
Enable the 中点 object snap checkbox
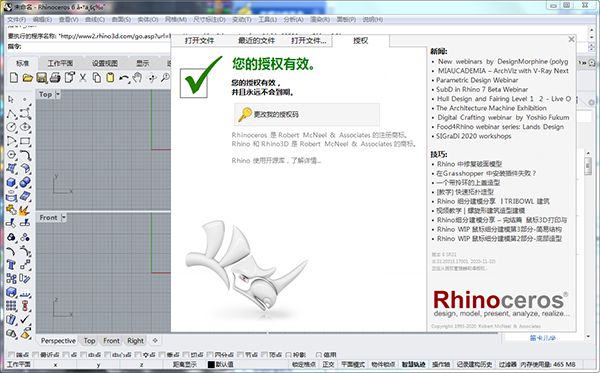(x=84, y=355)
